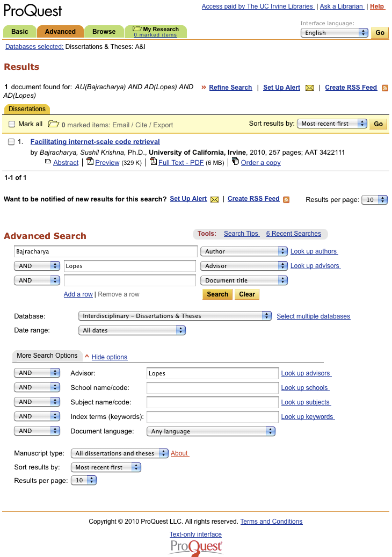392x557 pixels.
Task: Click Add a row link
Action: point(78,294)
